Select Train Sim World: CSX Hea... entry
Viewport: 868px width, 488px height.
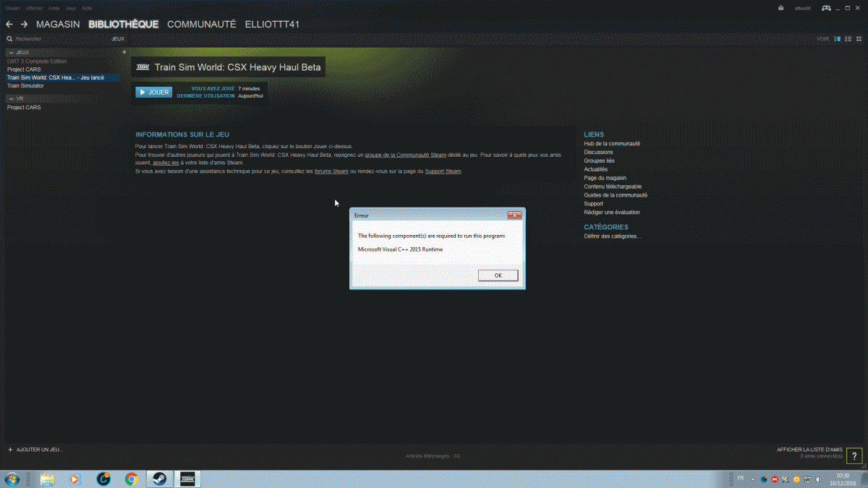click(x=63, y=77)
